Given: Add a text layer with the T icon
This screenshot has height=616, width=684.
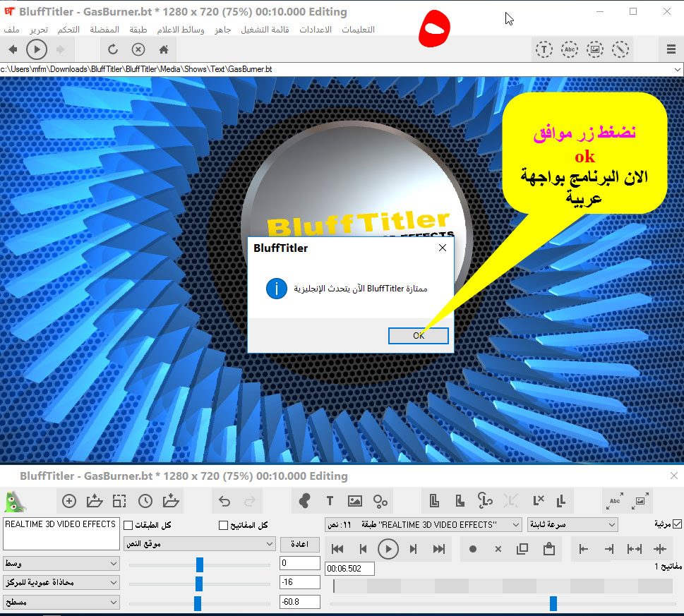Looking at the screenshot, I should tap(330, 502).
